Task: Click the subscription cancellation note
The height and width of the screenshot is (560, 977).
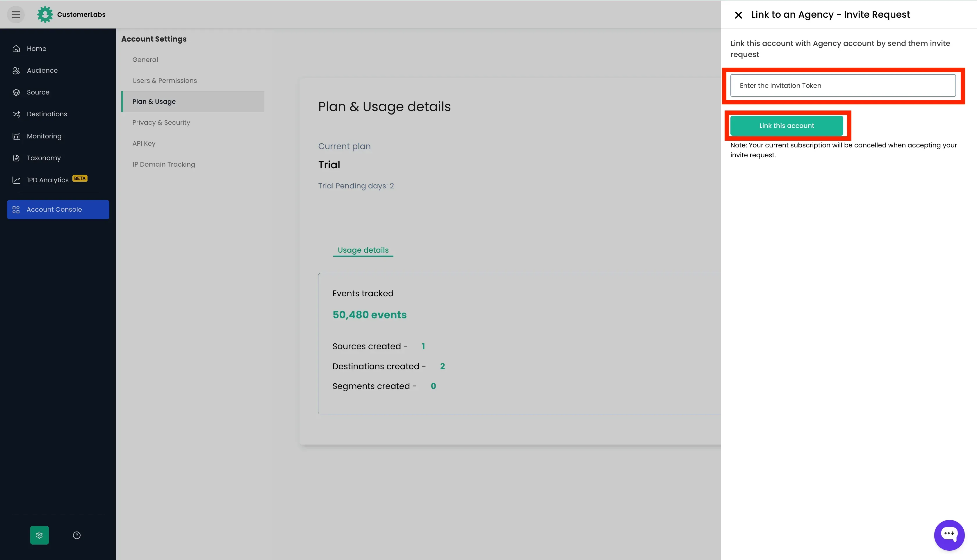Action: click(844, 150)
